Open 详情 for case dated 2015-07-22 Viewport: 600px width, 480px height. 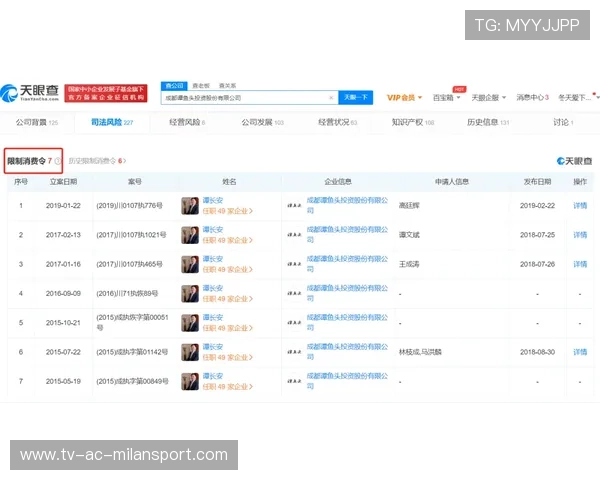coord(579,353)
